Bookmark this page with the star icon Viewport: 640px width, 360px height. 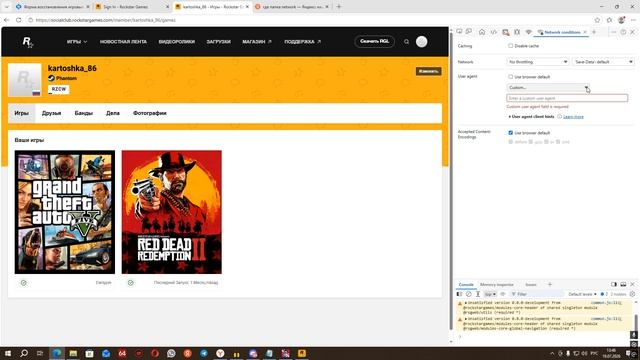pyautogui.click(x=597, y=20)
